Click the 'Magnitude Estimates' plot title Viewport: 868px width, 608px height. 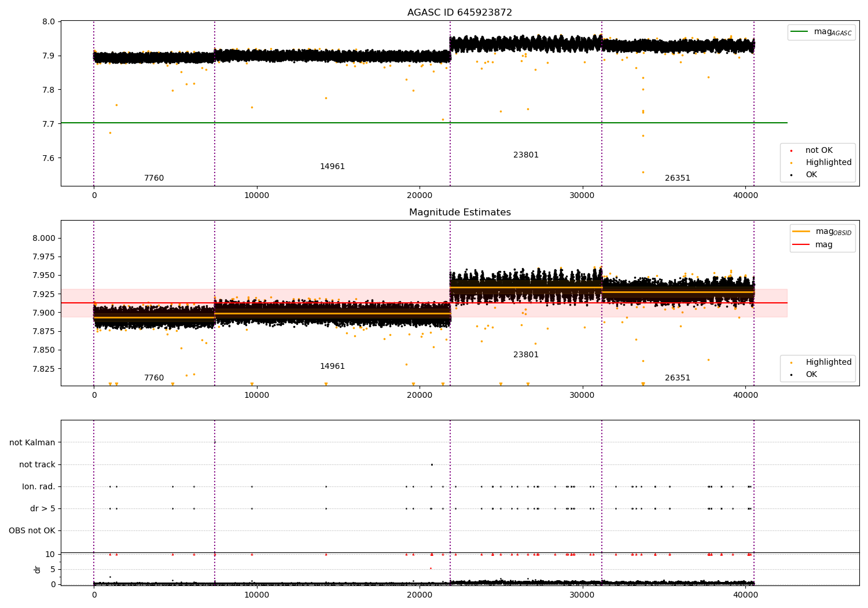pos(459,213)
